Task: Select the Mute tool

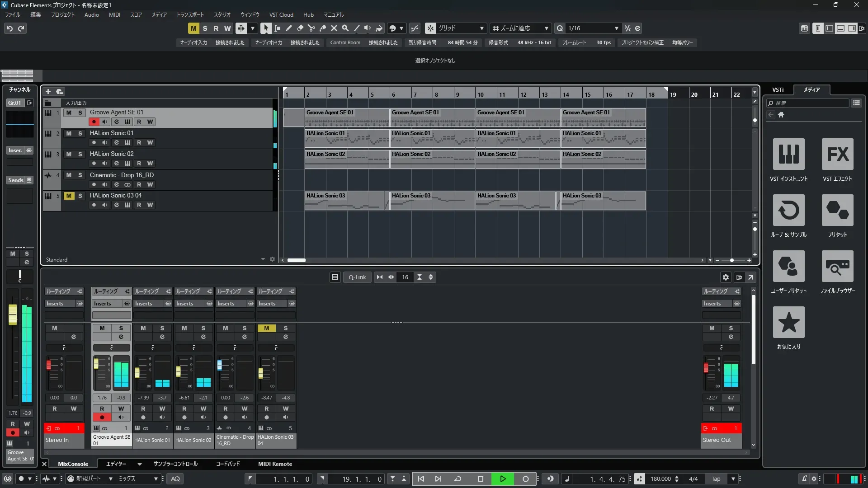Action: (x=334, y=28)
